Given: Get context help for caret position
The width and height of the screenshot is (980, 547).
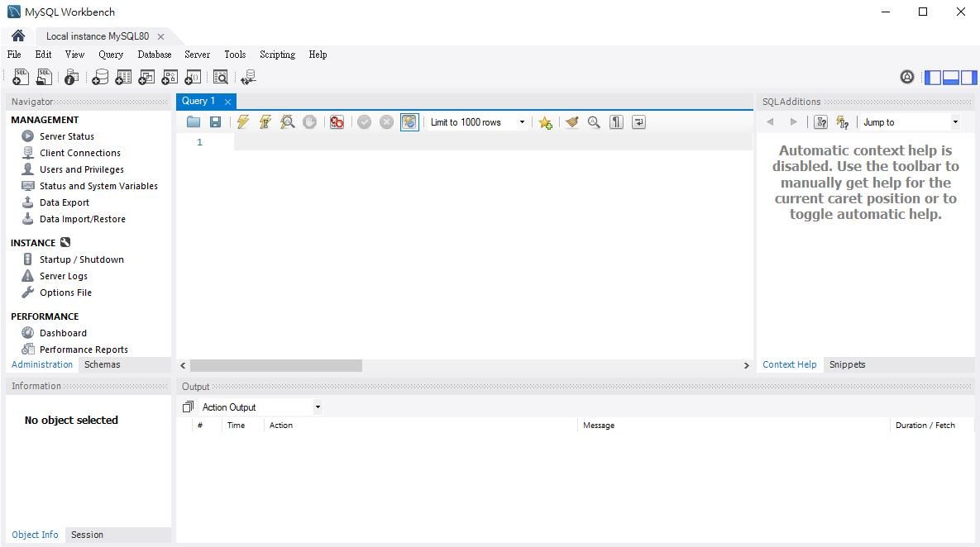Looking at the screenshot, I should point(820,122).
